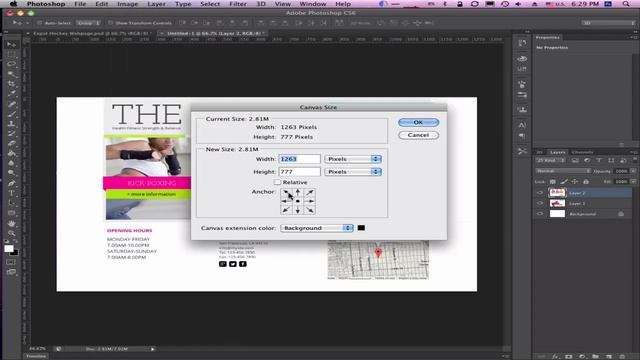This screenshot has width=640, height=360.
Task: Open the layer blend mode Normal dropdown
Action: click(562, 171)
